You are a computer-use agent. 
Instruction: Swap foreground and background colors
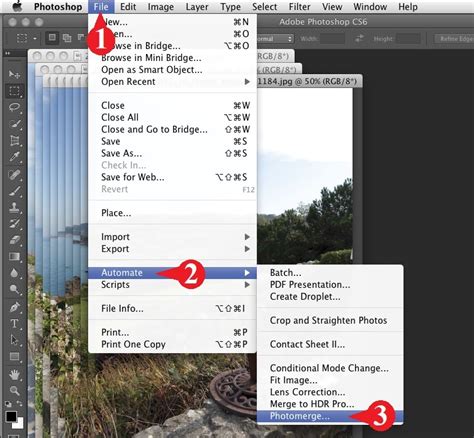pyautogui.click(x=20, y=404)
